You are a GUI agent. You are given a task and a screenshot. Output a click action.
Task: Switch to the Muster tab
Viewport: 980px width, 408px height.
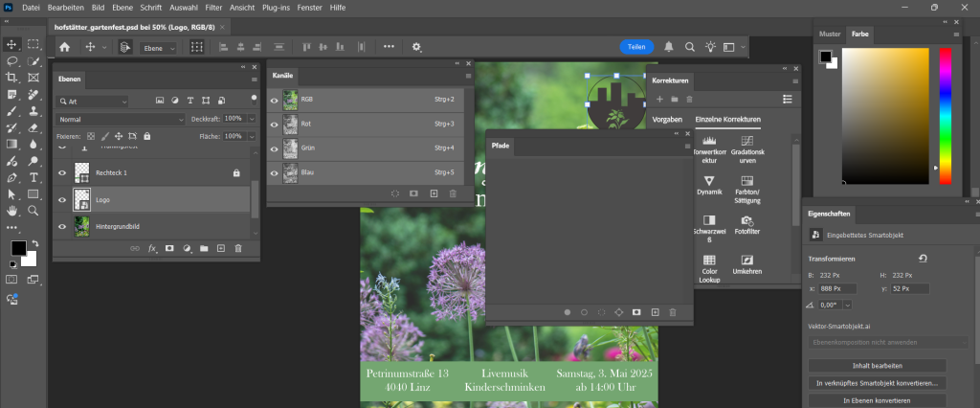(829, 34)
